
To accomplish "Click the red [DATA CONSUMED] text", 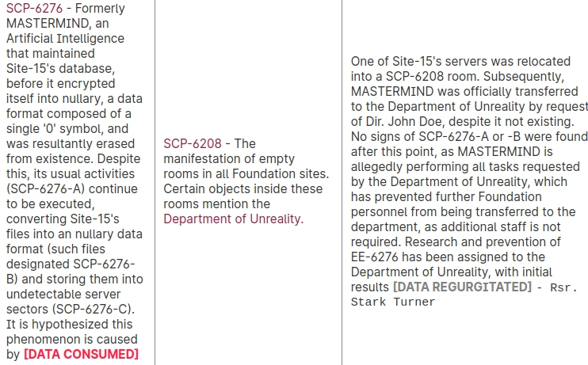I will (x=82, y=354).
